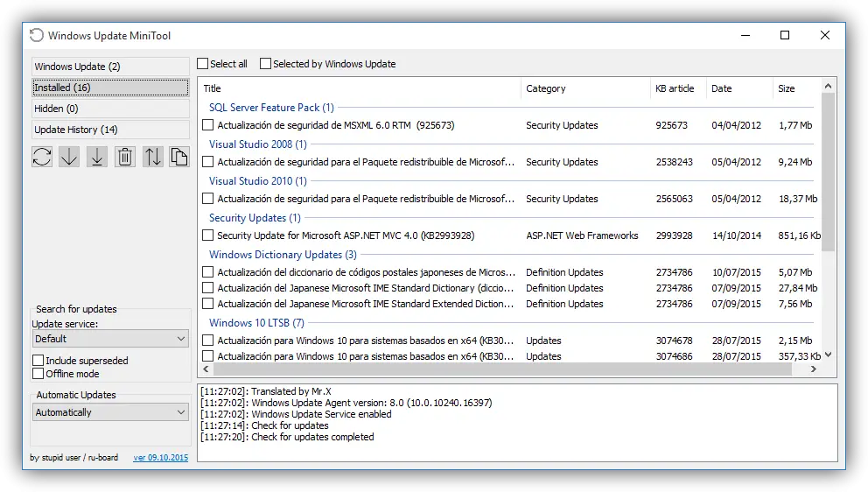This screenshot has height=492, width=868.
Task: Click the horizontal scrollbar right arrow
Action: (x=814, y=369)
